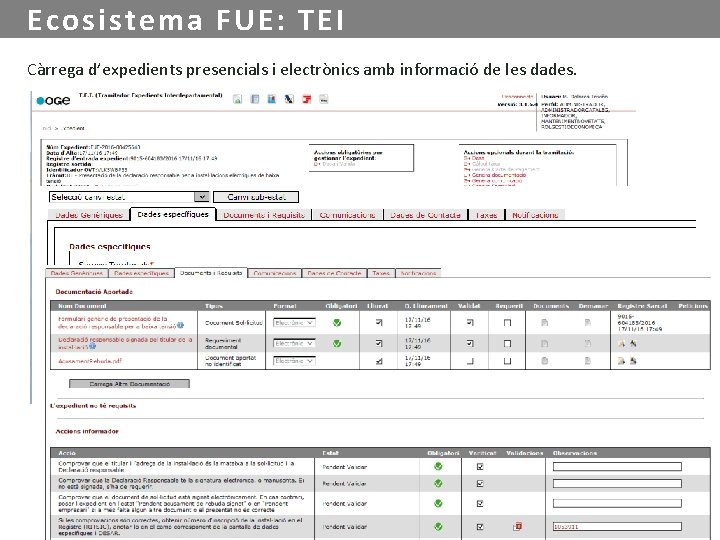Toggle Verificat checkbox for the last action row
This screenshot has width=720, height=540.
480,527
